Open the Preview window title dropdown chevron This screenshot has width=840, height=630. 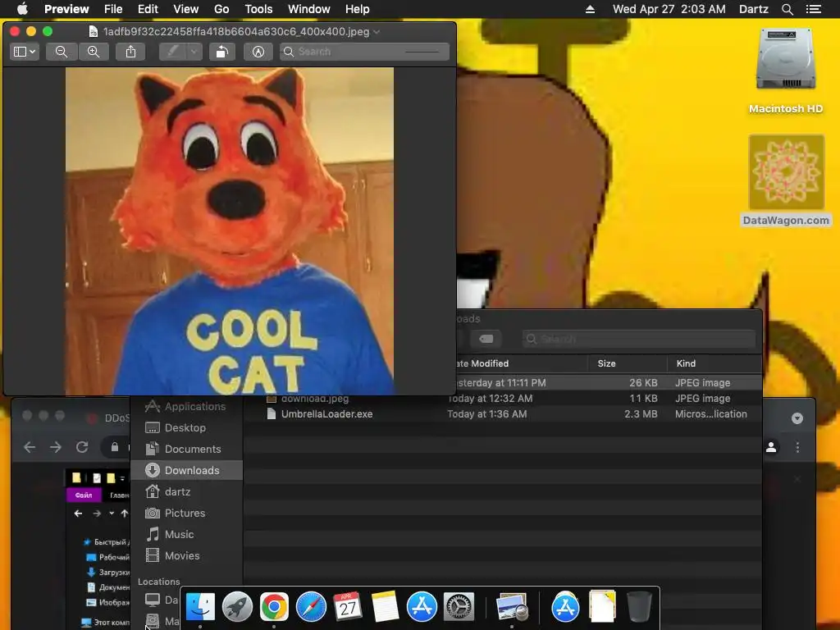[x=377, y=32]
